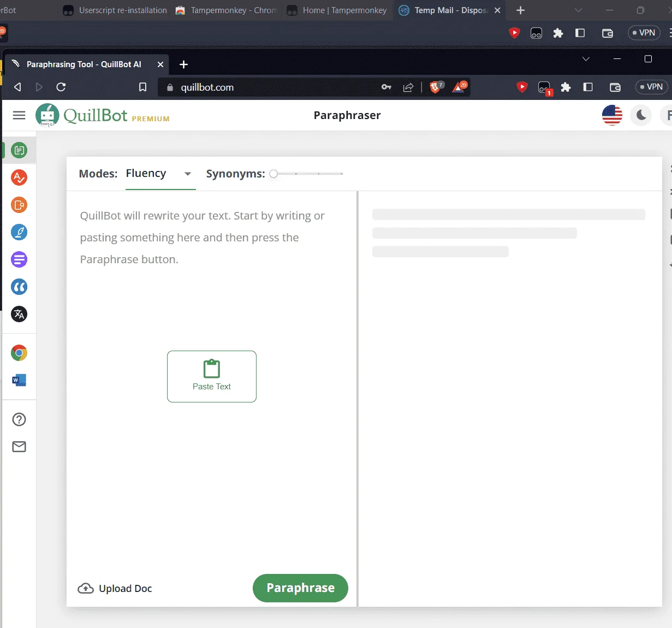Click VPN button in back window
This screenshot has height=628, width=672.
(644, 33)
